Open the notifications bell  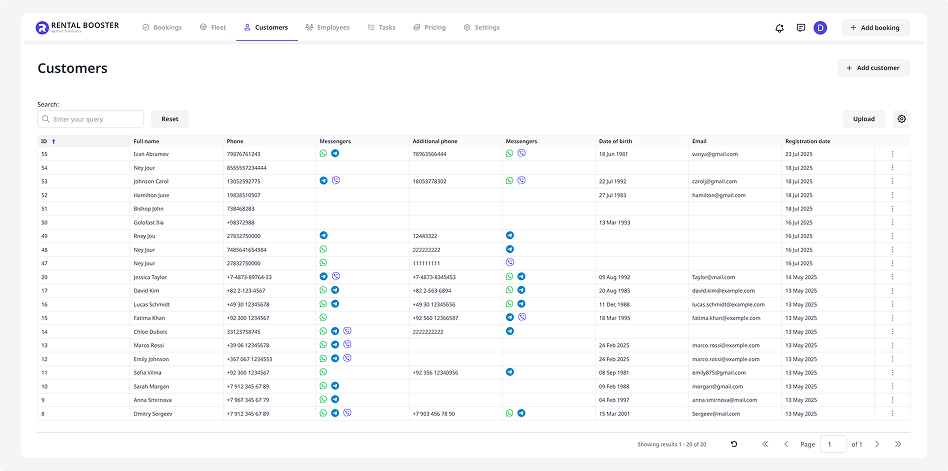pyautogui.click(x=779, y=28)
